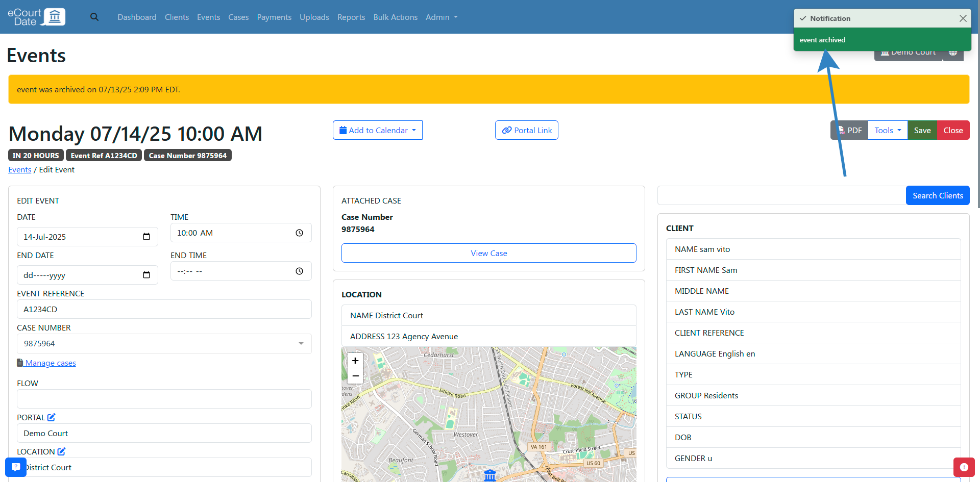Screen dimensions: 980x482
Task: Open Events in the navbar
Action: [x=209, y=17]
